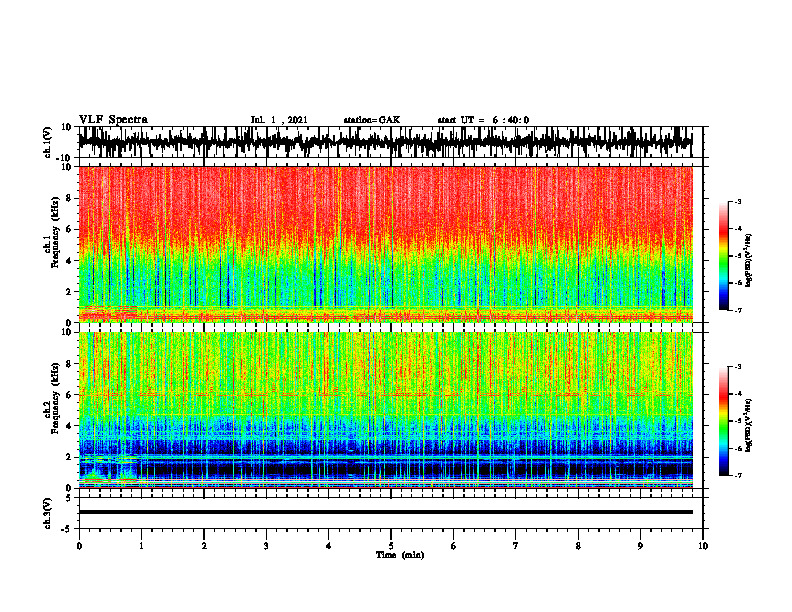Viewport: 792px width, 612px height.
Task: Click the ch.2 spectrogram panel
Action: 385,410
